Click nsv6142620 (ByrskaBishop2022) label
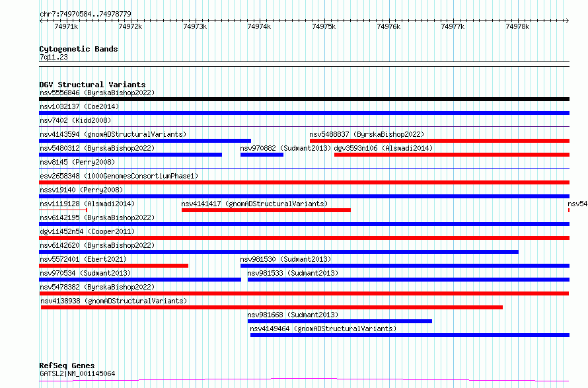Screen dimensions: 588x388 [x=97, y=245]
